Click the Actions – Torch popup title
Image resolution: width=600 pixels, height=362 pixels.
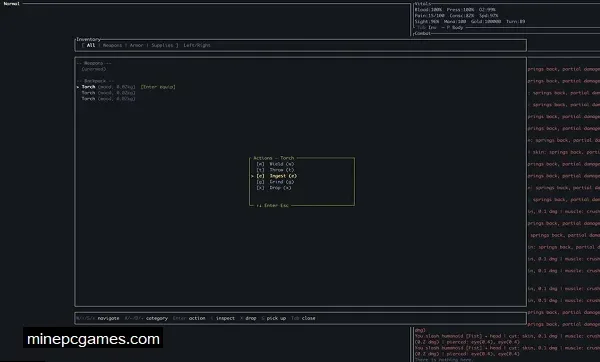(x=274, y=158)
